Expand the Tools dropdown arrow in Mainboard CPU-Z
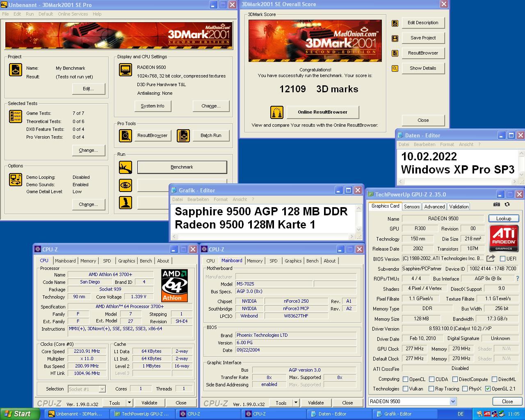The height and width of the screenshot is (420, 525). click(x=296, y=403)
